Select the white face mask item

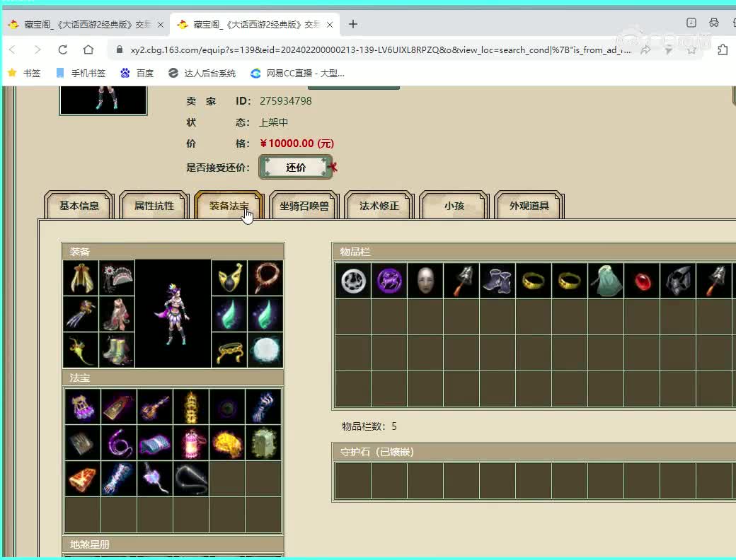425,281
